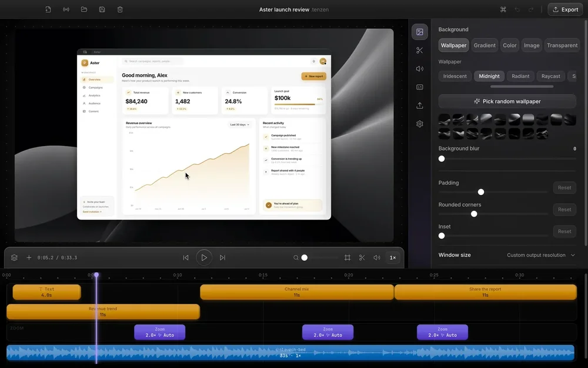
Task: Select the Wallpaper background tab
Action: (x=453, y=45)
